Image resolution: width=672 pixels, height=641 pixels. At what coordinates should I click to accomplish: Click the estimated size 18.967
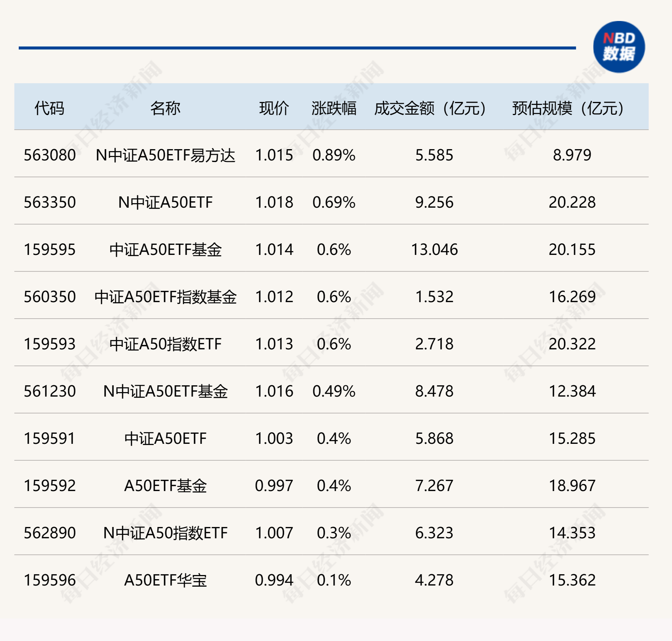click(572, 486)
